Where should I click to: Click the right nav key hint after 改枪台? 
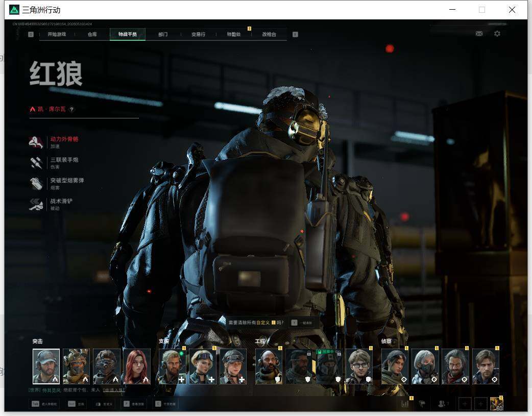coord(295,34)
